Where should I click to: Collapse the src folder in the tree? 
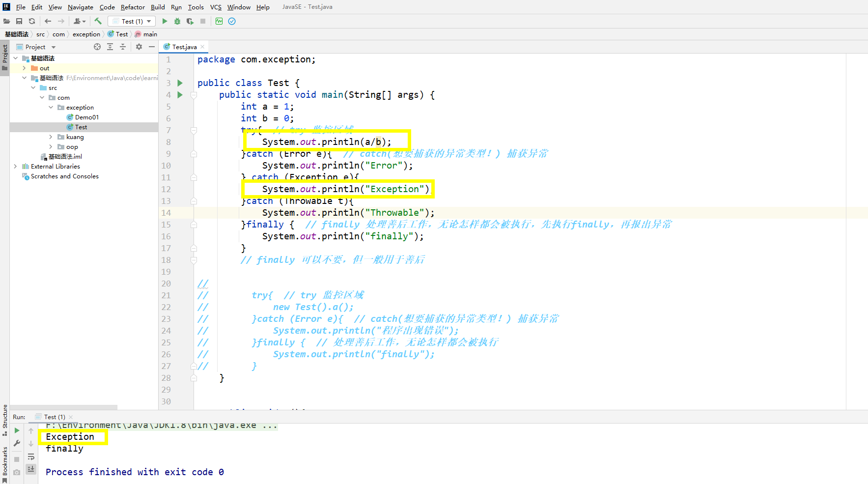pos(33,88)
